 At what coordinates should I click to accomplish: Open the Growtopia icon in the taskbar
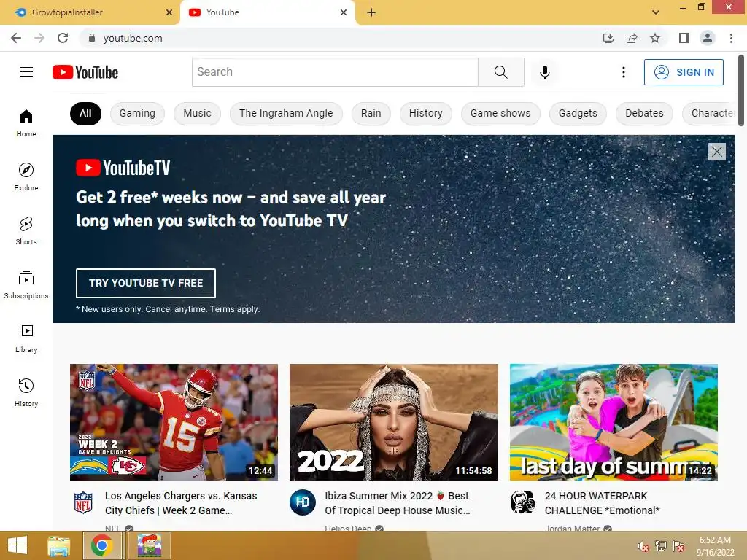point(149,545)
